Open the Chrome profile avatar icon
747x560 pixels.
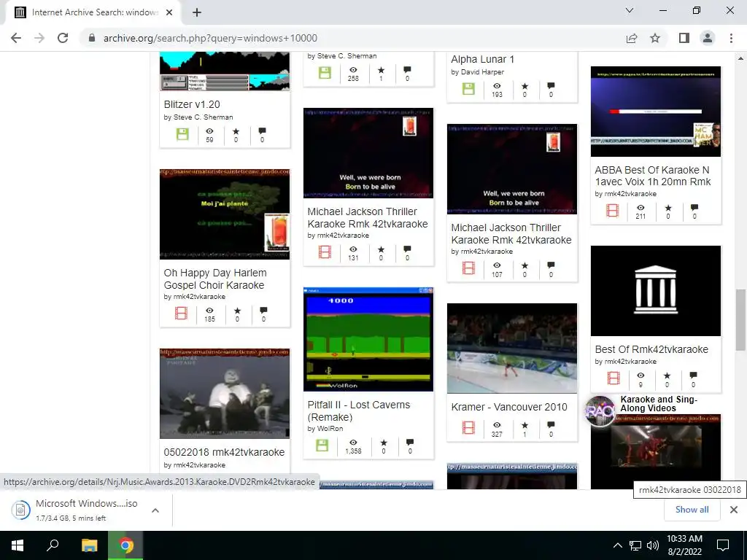[x=708, y=38]
